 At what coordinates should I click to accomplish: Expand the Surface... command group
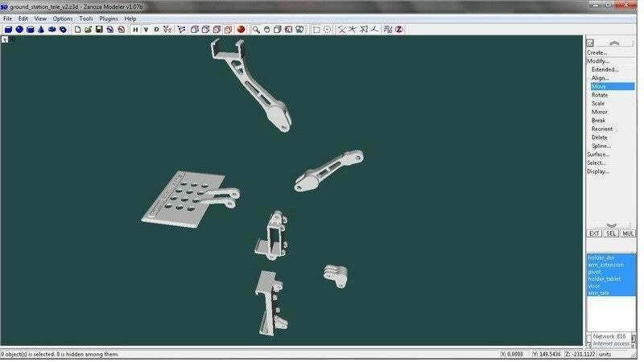pos(598,154)
